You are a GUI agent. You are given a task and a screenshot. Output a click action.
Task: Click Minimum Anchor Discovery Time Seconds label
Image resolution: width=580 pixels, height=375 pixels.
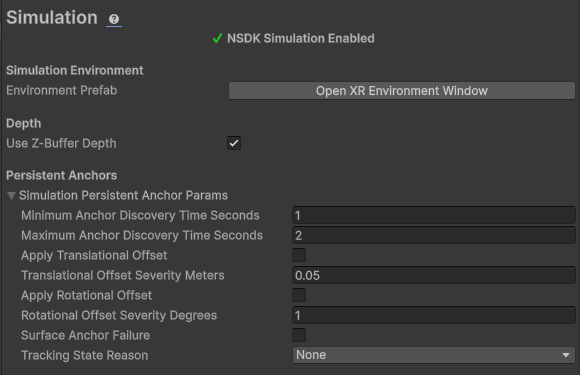pyautogui.click(x=140, y=215)
